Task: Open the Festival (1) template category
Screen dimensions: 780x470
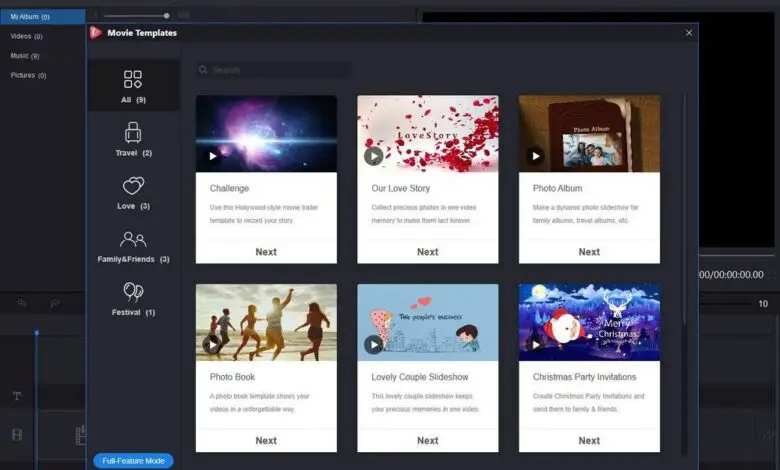Action: (133, 299)
